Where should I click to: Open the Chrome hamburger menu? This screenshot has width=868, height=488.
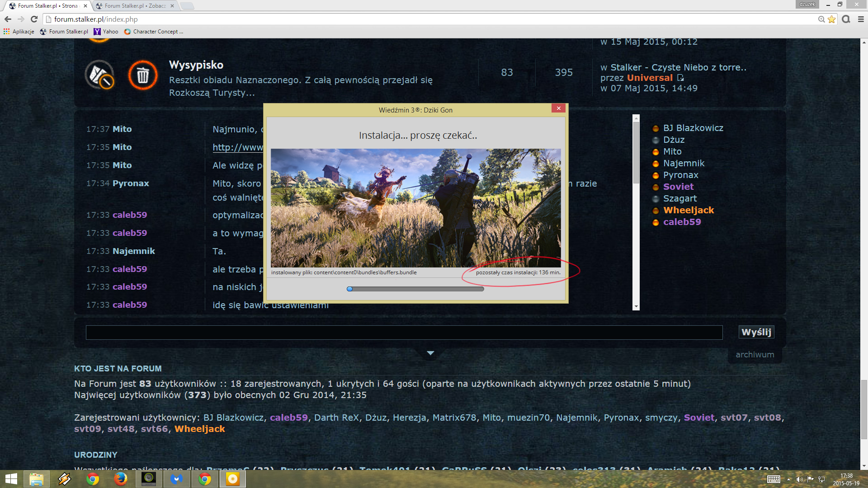point(861,19)
